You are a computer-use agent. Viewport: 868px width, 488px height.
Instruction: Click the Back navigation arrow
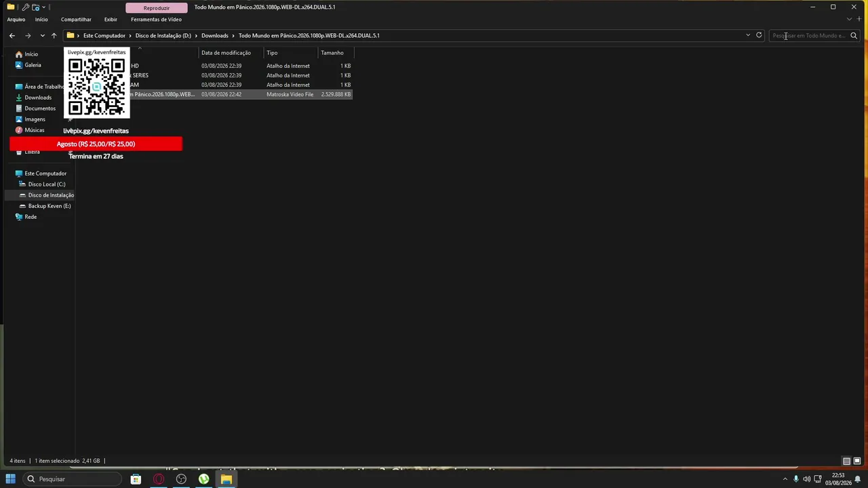pyautogui.click(x=12, y=35)
